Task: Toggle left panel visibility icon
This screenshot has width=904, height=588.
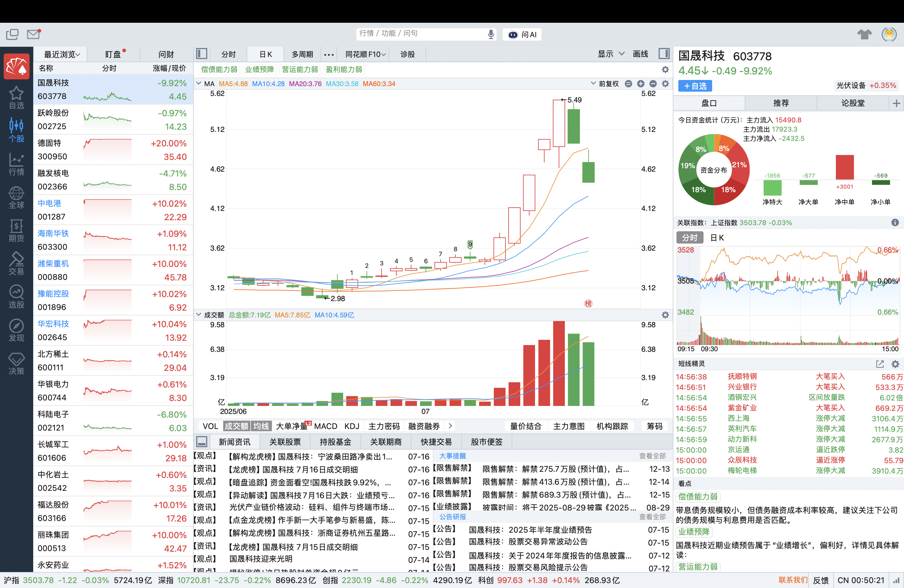Action: pos(202,54)
